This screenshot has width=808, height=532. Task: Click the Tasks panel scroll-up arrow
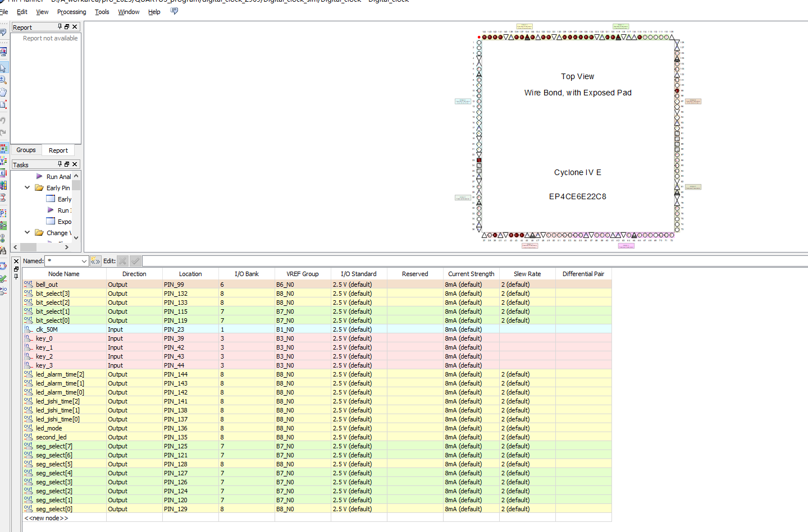pos(76,176)
